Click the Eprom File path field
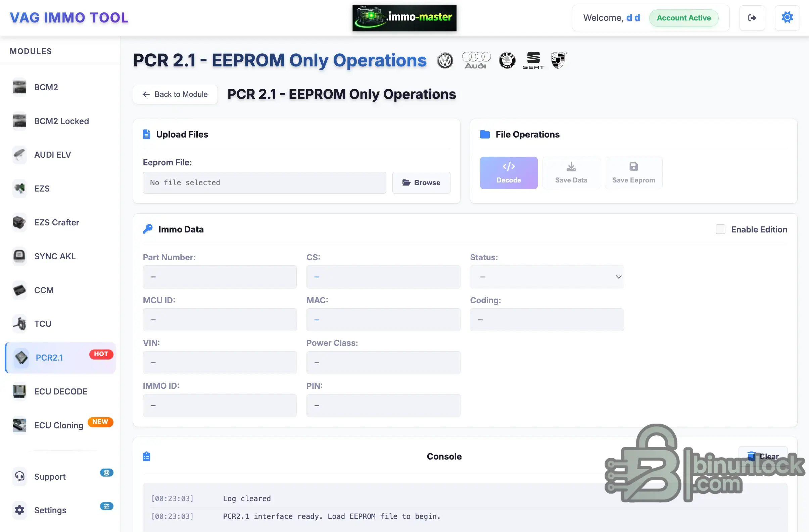 click(x=264, y=183)
